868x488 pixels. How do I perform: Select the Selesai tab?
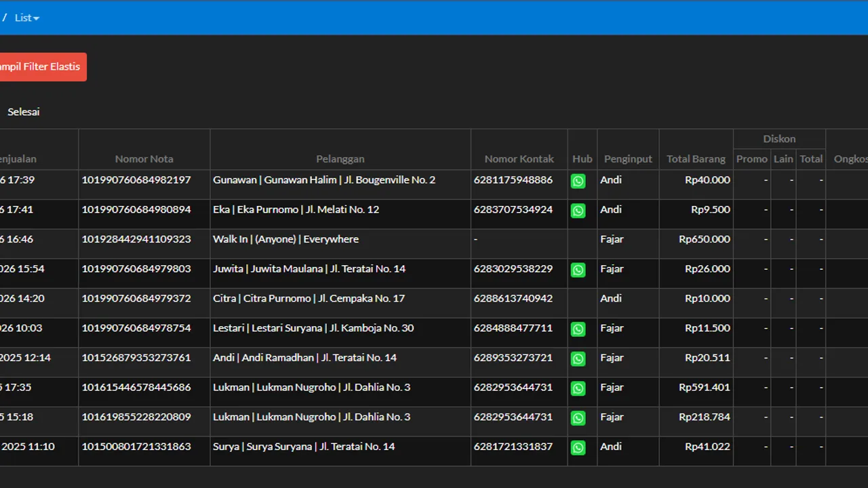(24, 112)
